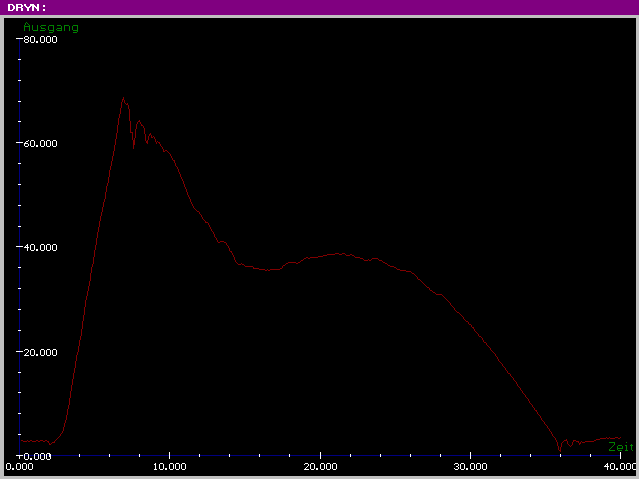Click the green Ausgang axis label
The height and width of the screenshot is (479, 639).
point(50,27)
